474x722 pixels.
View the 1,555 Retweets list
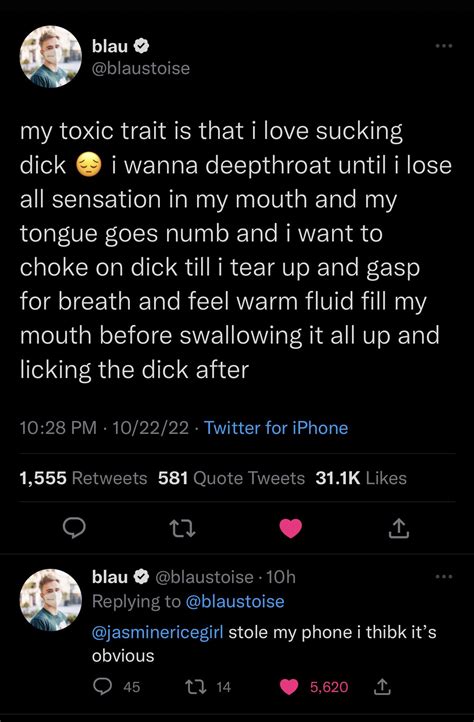click(83, 478)
